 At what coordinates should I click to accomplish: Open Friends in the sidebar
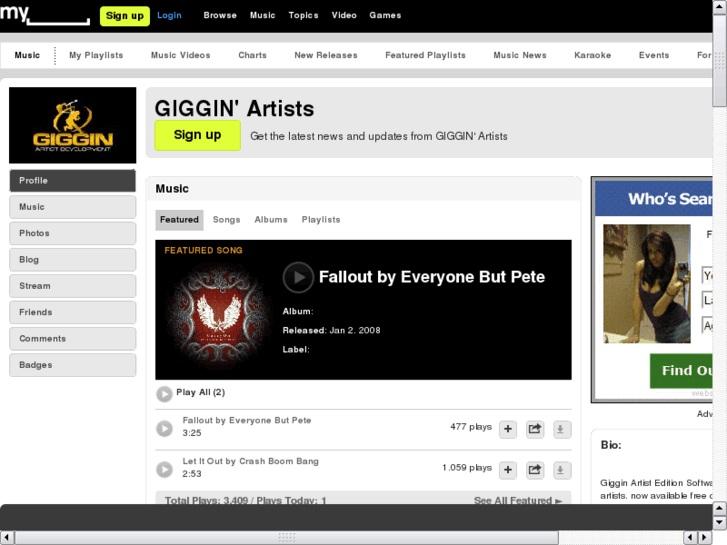click(73, 312)
